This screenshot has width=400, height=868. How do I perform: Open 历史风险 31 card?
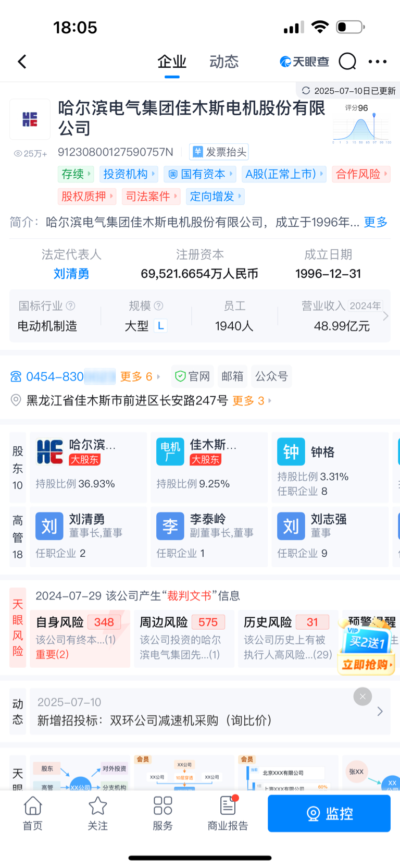coord(289,639)
